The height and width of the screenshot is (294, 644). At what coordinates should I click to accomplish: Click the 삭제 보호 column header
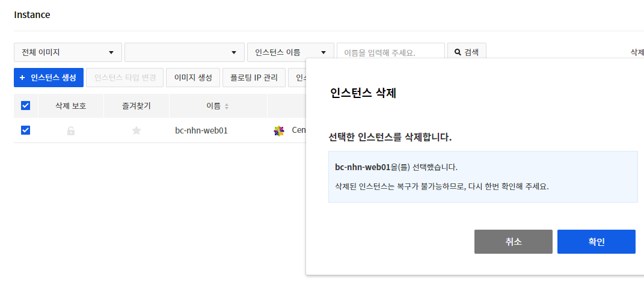coord(70,106)
